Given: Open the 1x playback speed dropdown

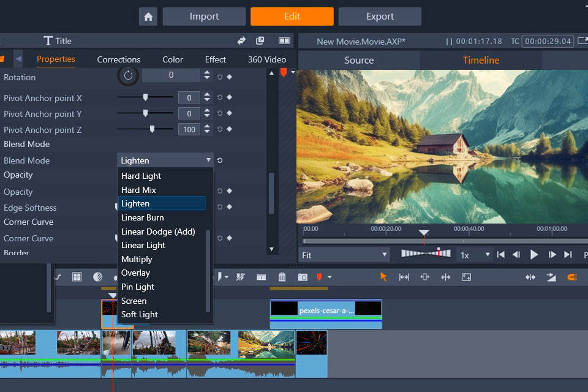Looking at the screenshot, I should 475,255.
